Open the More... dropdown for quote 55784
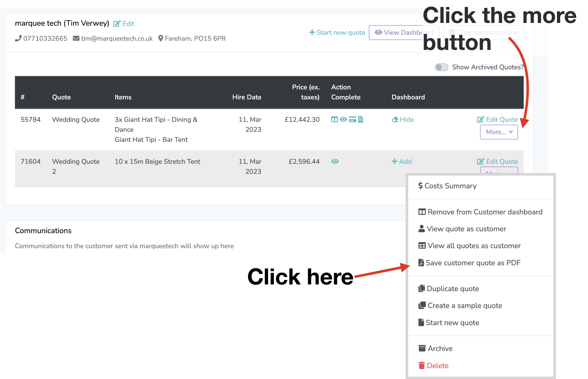The image size is (588, 379). (499, 132)
